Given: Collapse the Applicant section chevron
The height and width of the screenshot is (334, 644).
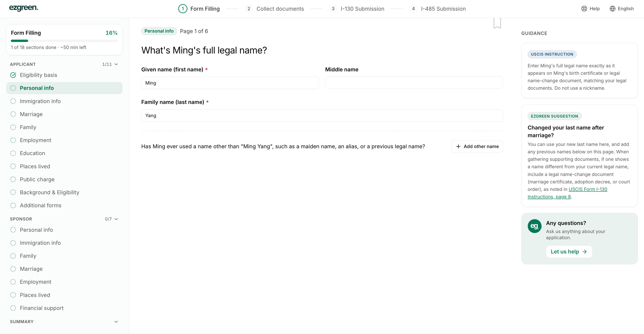Looking at the screenshot, I should [x=116, y=64].
